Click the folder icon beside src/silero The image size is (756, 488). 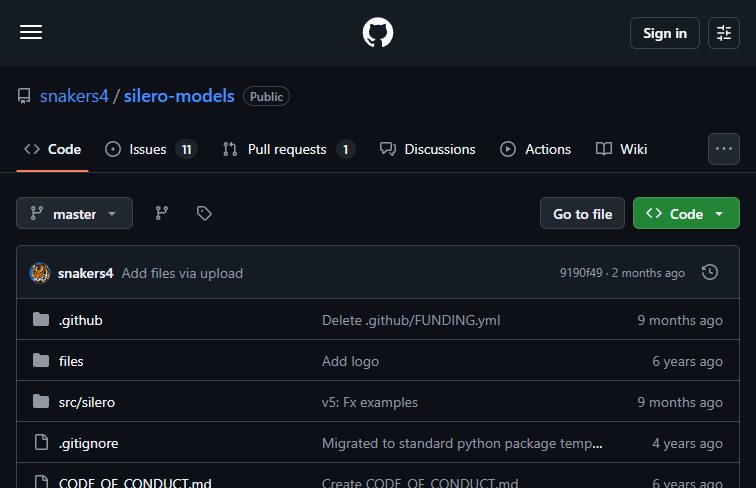click(x=41, y=401)
